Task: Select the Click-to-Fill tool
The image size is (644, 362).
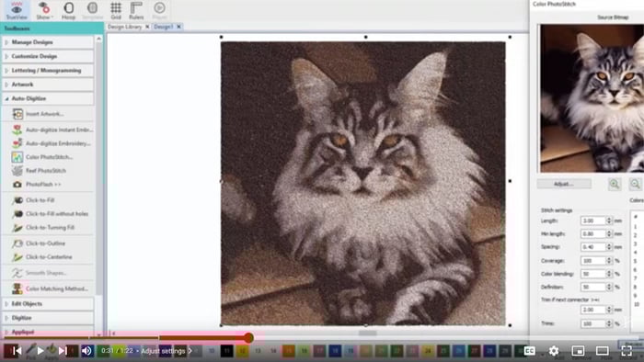Action: tap(34, 200)
